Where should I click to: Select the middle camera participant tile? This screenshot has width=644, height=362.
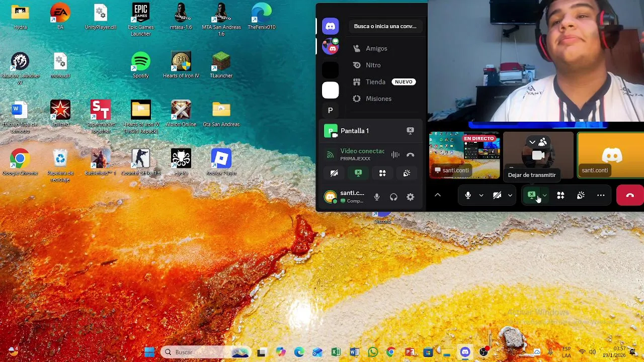538,155
